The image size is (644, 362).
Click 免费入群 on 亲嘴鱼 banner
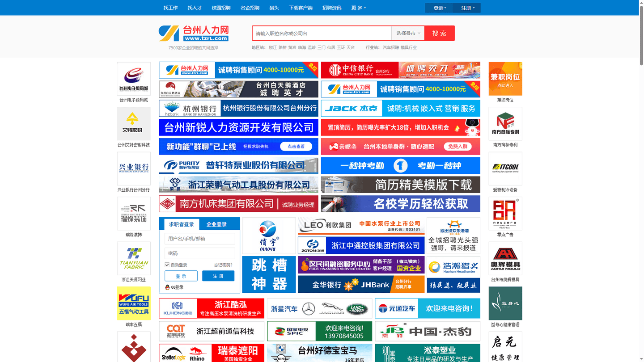click(x=458, y=147)
